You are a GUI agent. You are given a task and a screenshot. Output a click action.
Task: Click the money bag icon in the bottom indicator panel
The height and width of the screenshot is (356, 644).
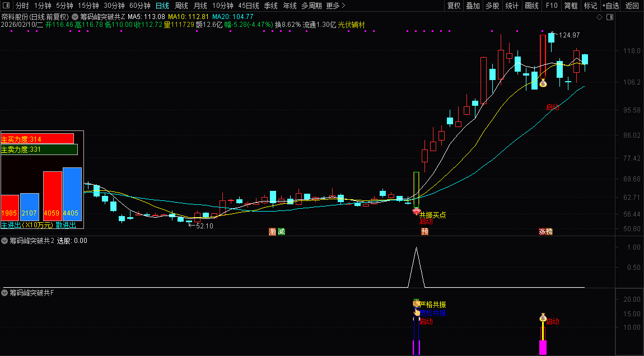(x=543, y=318)
